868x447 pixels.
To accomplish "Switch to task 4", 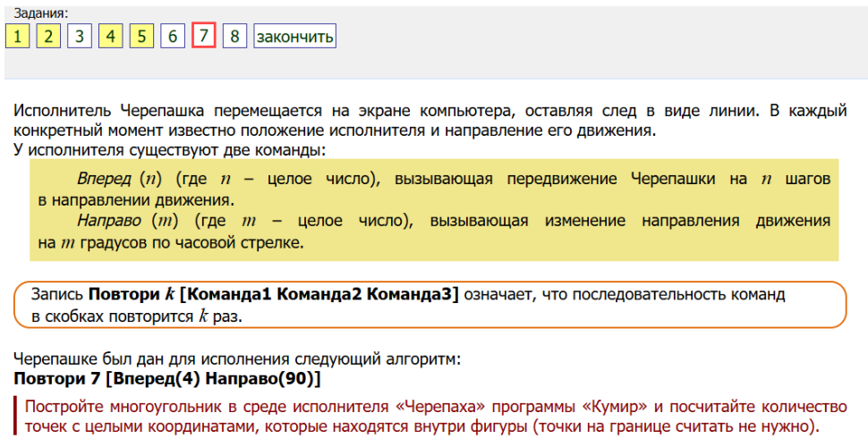I will click(x=110, y=37).
